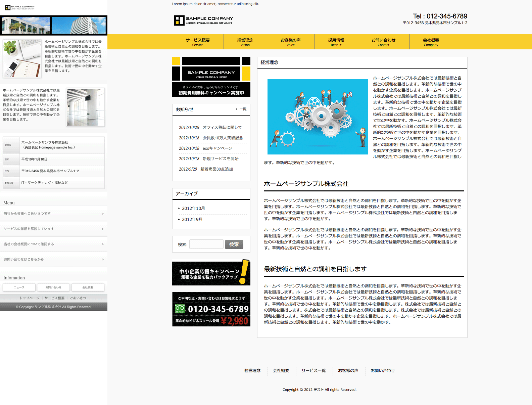Click the office corridor thumbnail
The width and height of the screenshot is (532, 405).
tap(86, 107)
